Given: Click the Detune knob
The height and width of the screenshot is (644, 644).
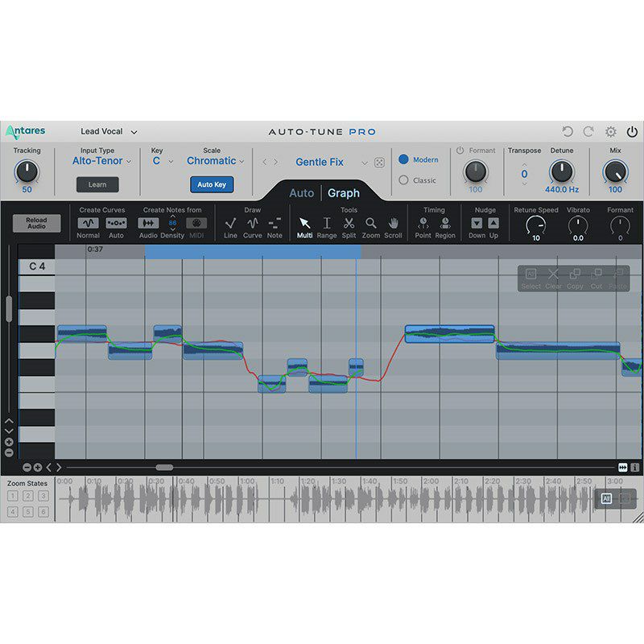Looking at the screenshot, I should coord(561,171).
